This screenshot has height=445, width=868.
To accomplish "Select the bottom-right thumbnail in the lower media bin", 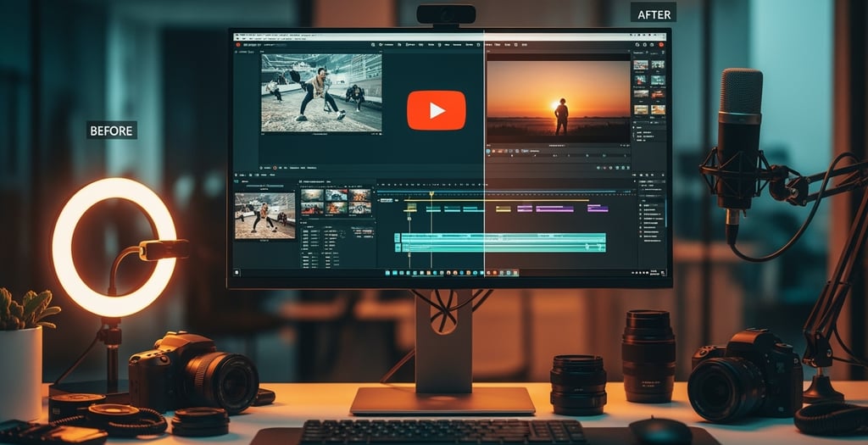I will pos(359,209).
